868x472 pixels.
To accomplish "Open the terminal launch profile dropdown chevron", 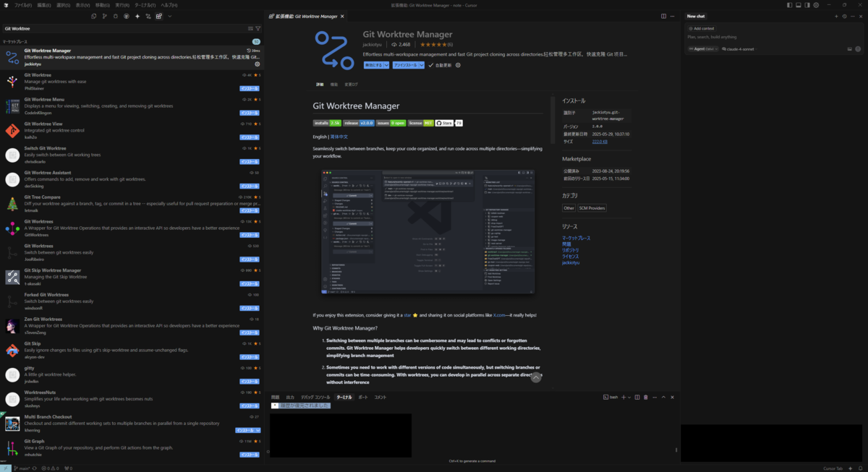I will [x=629, y=397].
